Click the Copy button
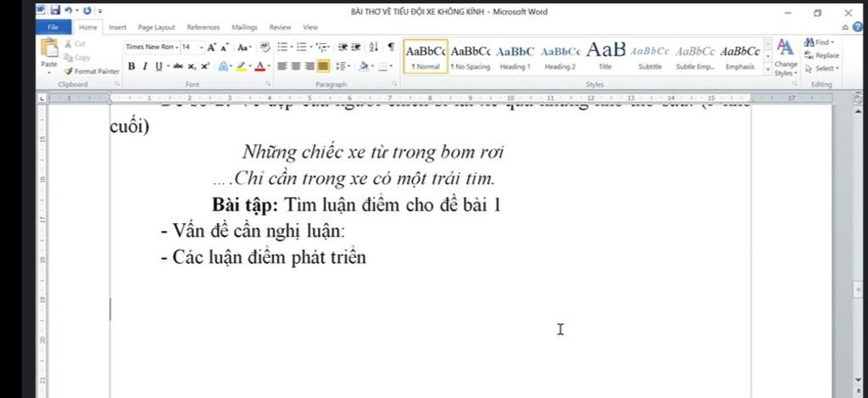 pos(77,58)
